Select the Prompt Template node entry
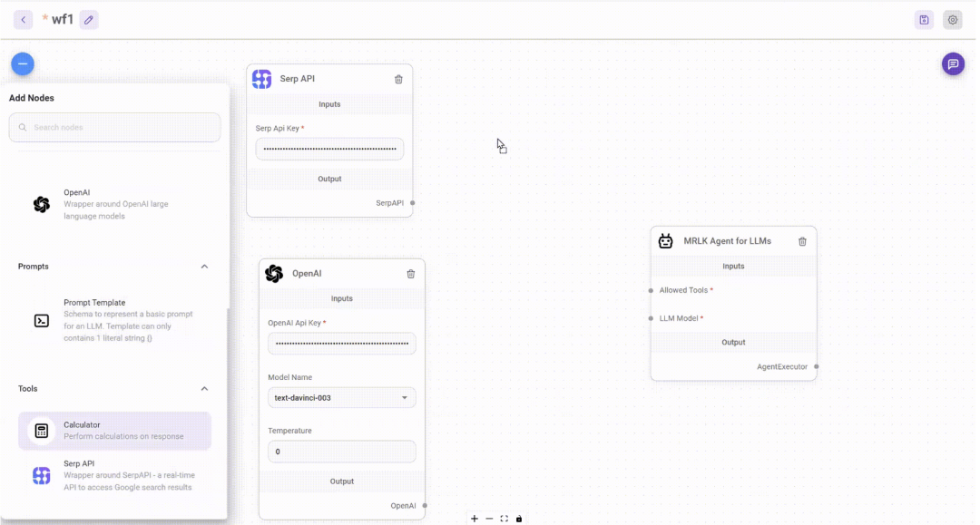Viewport: 980px width, 525px height. pos(114,320)
